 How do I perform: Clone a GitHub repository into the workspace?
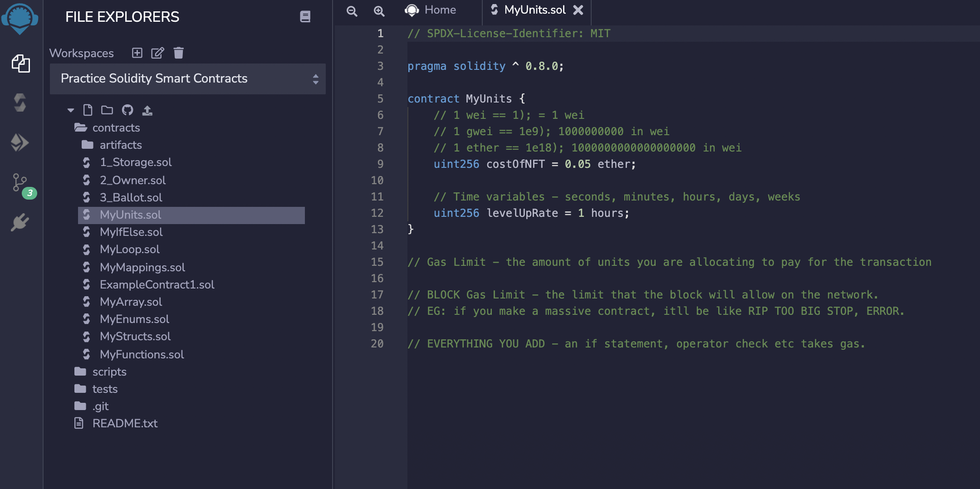(128, 110)
